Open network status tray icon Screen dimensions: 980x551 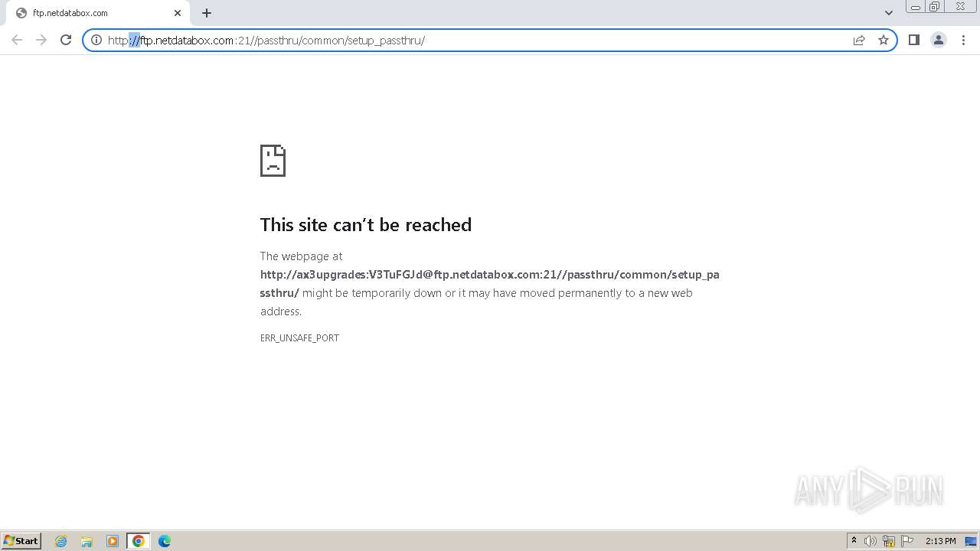coord(889,541)
